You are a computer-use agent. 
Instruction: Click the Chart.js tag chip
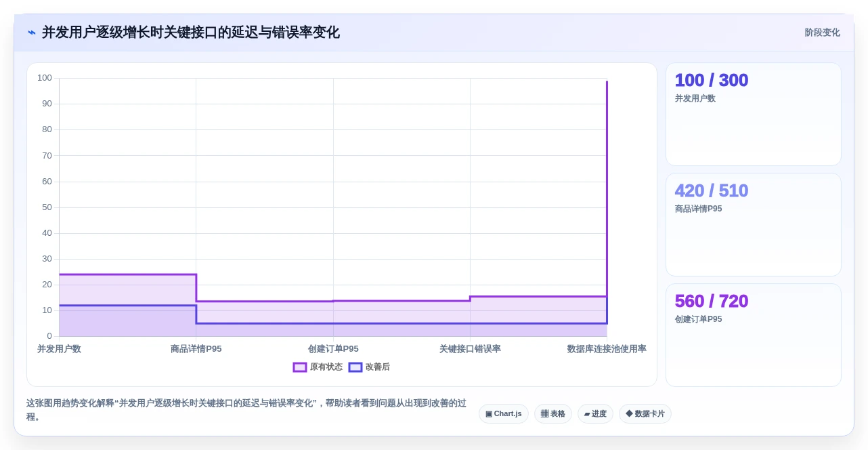504,414
